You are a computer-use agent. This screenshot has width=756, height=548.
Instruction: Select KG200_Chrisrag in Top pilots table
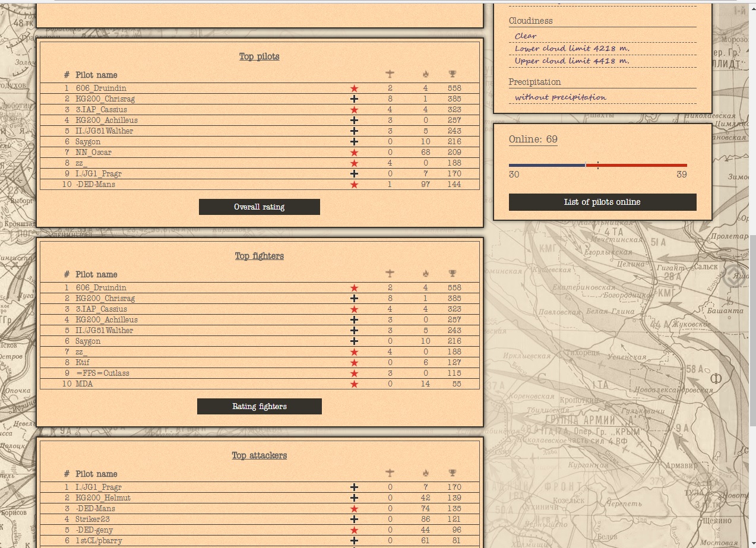click(x=105, y=99)
